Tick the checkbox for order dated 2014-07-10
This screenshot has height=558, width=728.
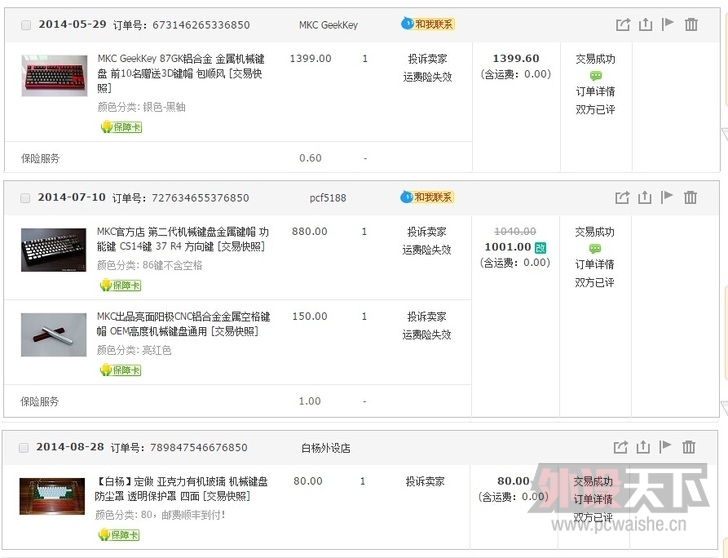point(25,198)
